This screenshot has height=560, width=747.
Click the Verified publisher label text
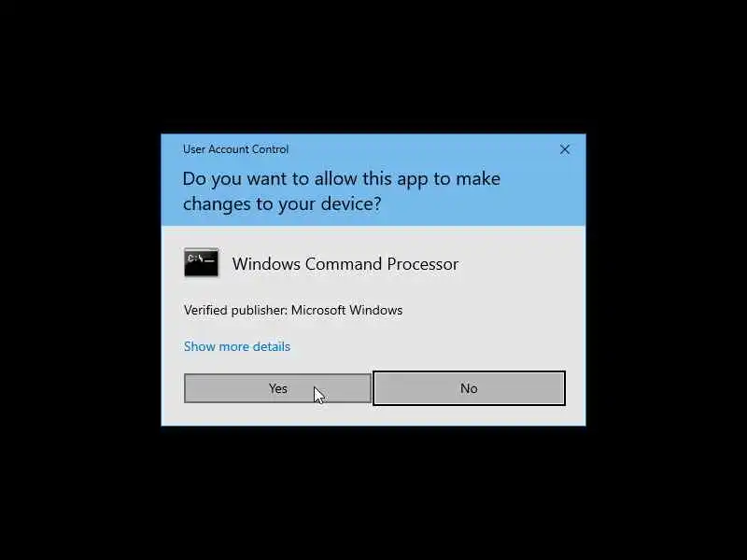point(236,310)
